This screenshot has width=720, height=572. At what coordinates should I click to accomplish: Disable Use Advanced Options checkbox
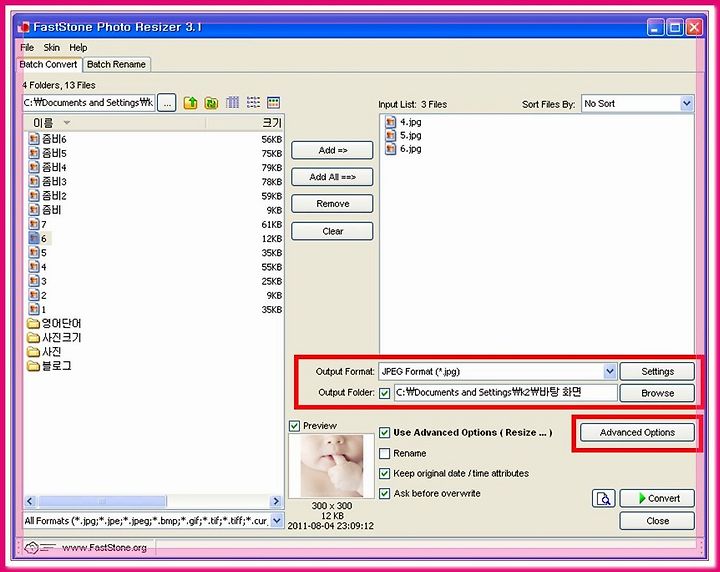click(x=385, y=432)
